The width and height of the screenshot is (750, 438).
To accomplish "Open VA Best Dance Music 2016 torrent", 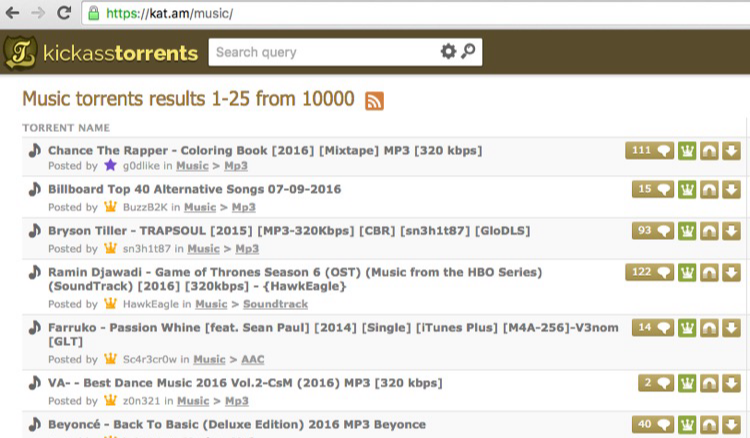I will (x=245, y=383).
